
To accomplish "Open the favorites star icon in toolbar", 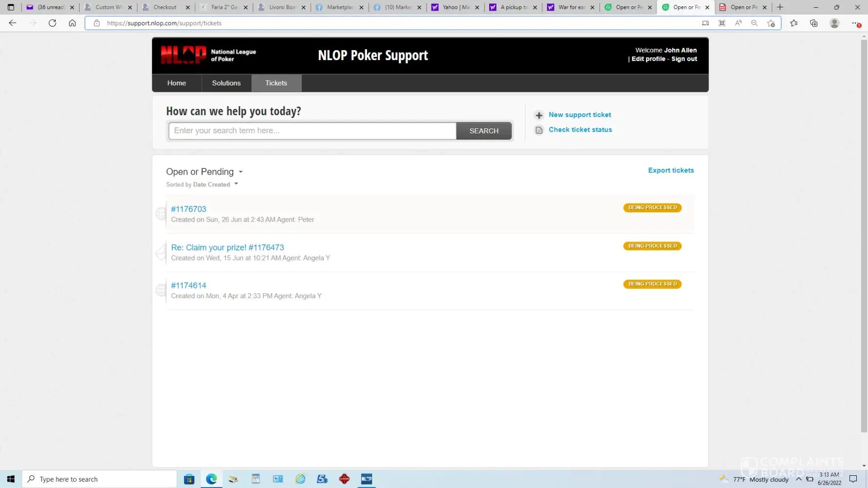I will coord(794,23).
